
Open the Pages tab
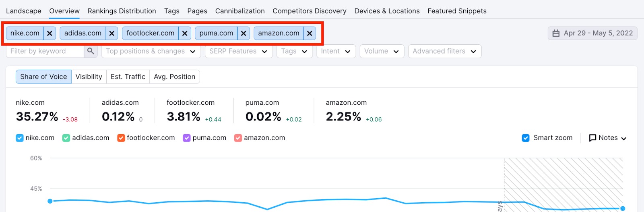[197, 11]
